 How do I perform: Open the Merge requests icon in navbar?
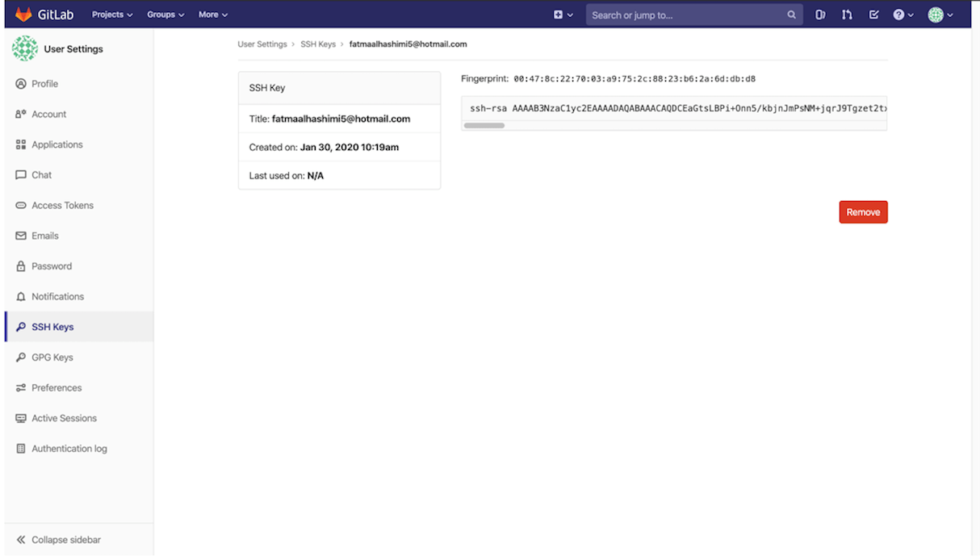click(x=847, y=15)
